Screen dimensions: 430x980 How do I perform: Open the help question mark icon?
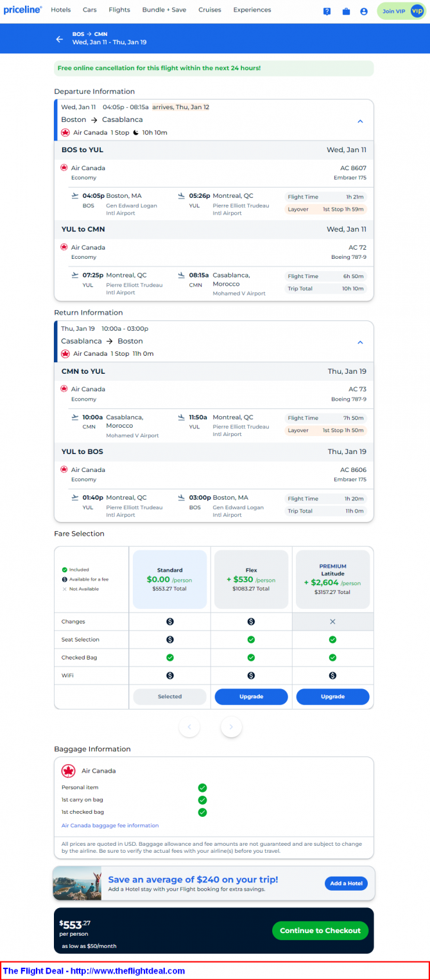coord(327,12)
